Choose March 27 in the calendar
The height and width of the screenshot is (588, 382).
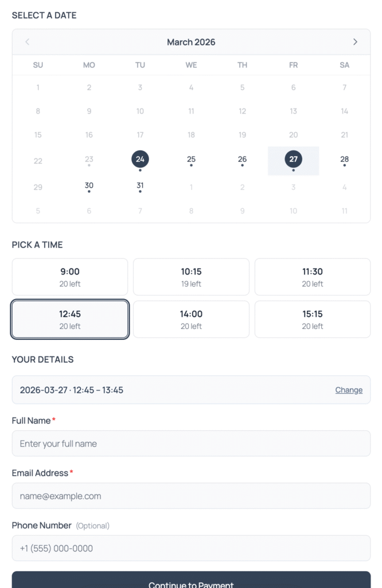(x=293, y=160)
